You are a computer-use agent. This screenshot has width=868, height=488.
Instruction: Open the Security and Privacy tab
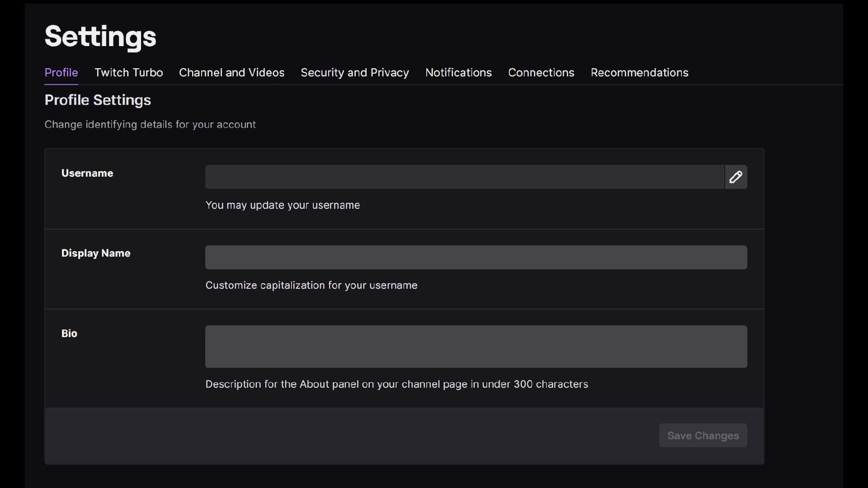[354, 72]
